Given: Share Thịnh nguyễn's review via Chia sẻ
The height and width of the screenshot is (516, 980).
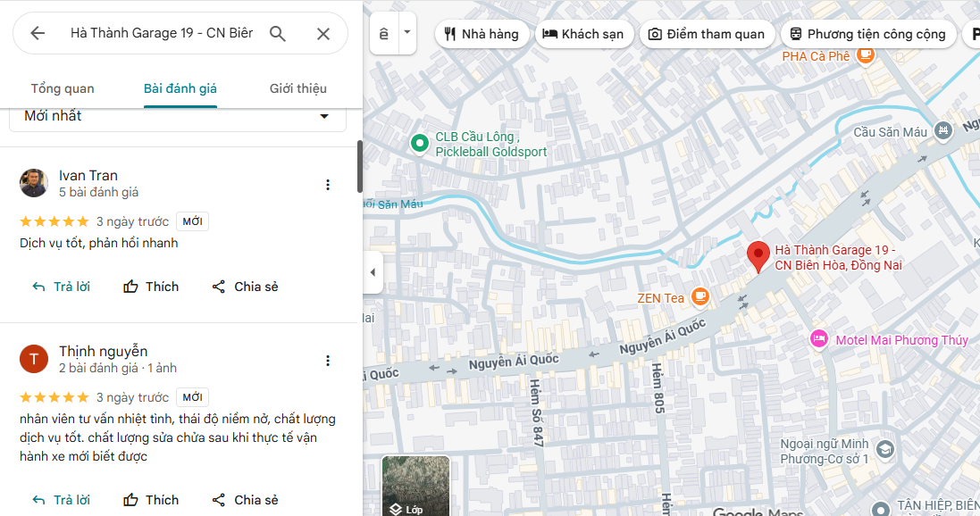Looking at the screenshot, I should click(245, 500).
